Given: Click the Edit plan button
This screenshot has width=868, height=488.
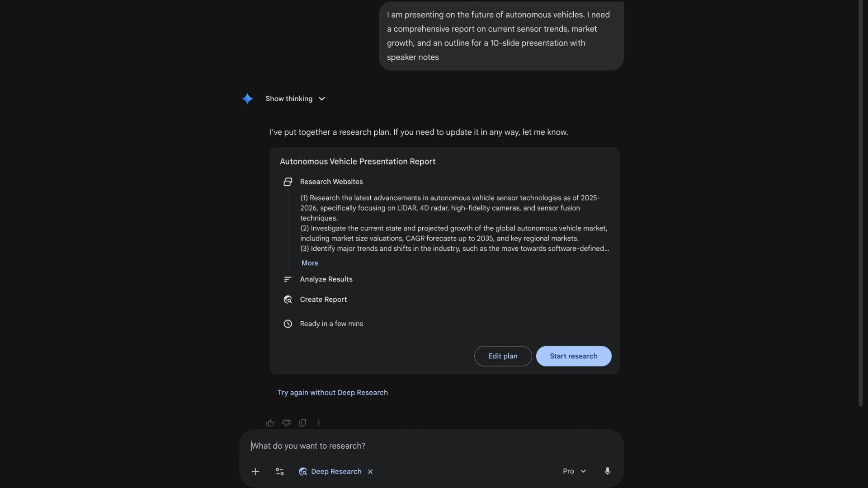Looking at the screenshot, I should [x=503, y=356].
